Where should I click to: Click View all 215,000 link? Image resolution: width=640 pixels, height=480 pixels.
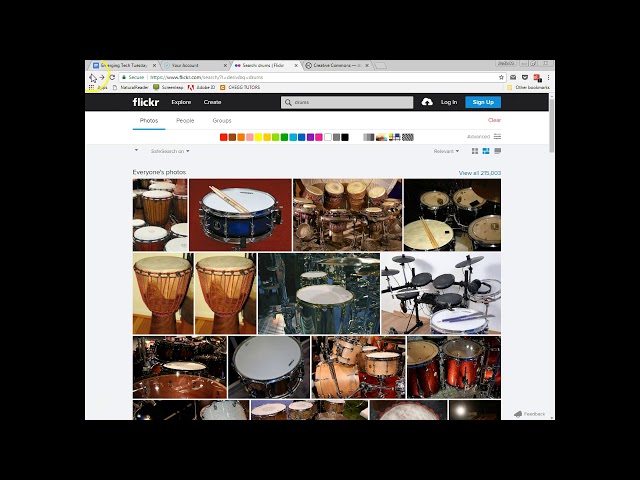(480, 173)
